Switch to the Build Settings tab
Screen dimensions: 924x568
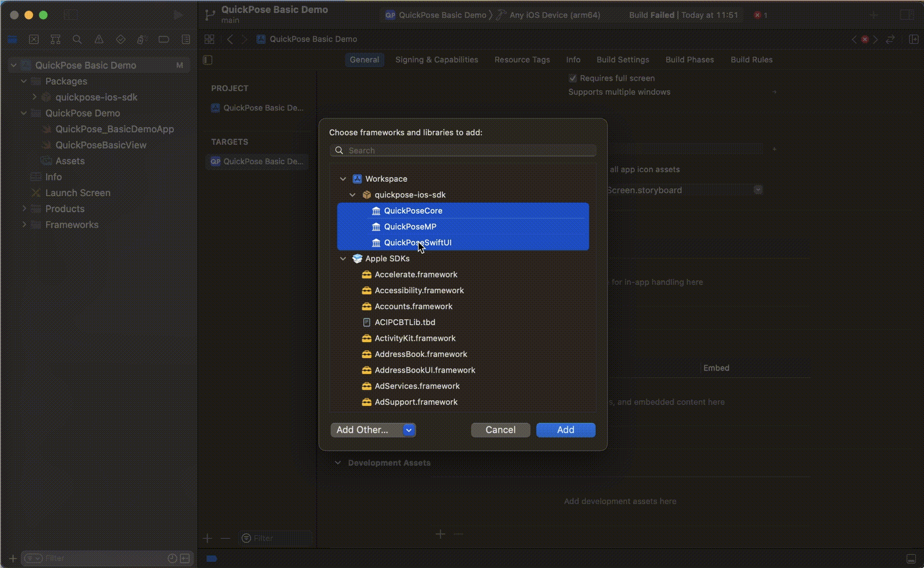(x=623, y=60)
